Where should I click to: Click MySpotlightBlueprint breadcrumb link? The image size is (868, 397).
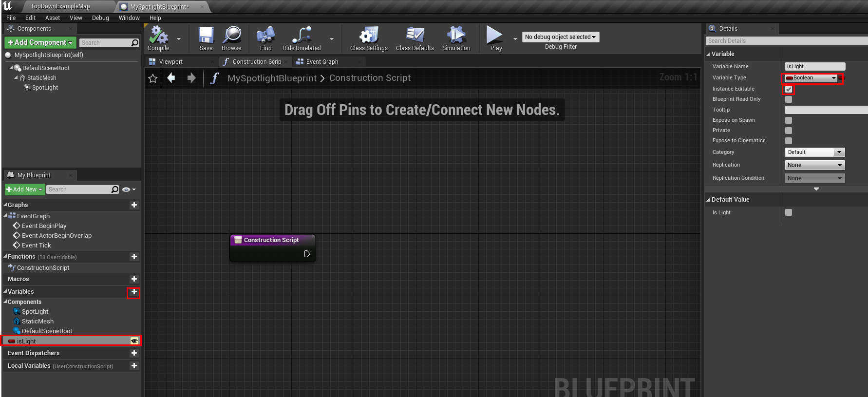coord(272,78)
